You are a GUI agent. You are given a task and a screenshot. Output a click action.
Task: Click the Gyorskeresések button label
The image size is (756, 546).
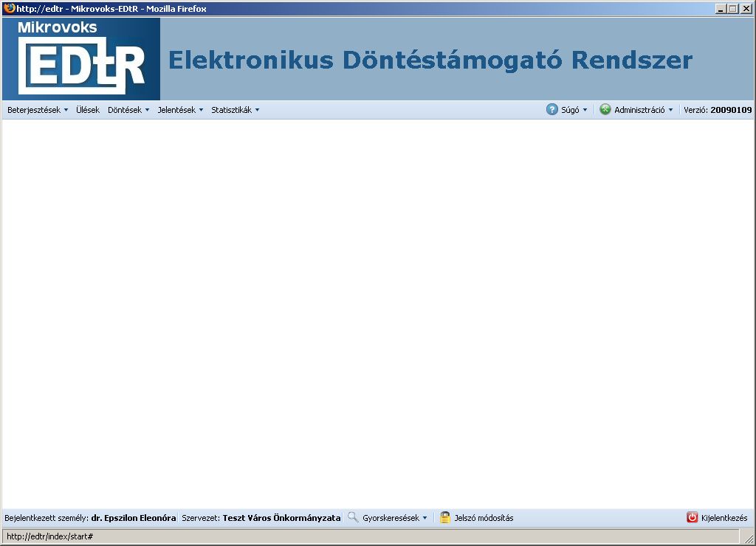pyautogui.click(x=391, y=518)
